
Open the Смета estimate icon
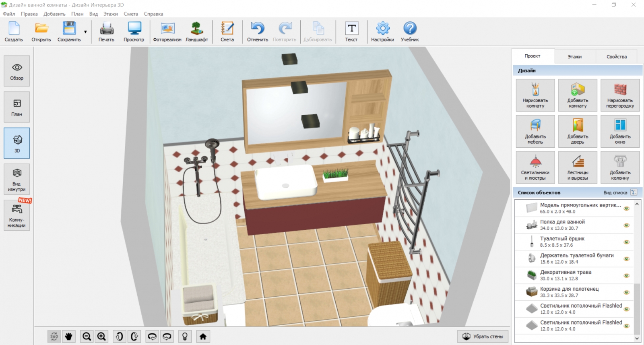coord(227,32)
